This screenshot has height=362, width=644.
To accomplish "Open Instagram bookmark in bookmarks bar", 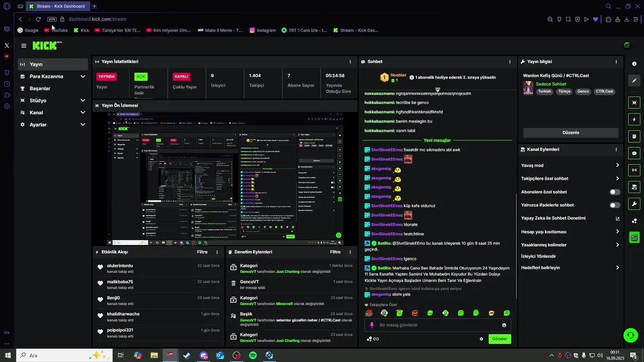I will [x=263, y=30].
